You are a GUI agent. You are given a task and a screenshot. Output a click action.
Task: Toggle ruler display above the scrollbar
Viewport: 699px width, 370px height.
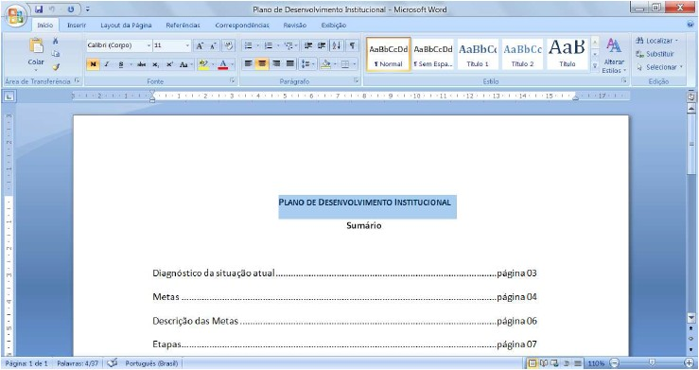coord(691,96)
